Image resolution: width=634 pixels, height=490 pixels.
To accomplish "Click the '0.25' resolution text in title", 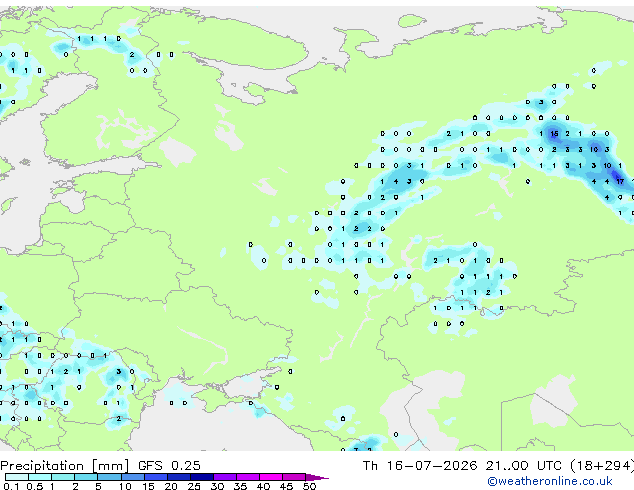I will click(186, 466).
